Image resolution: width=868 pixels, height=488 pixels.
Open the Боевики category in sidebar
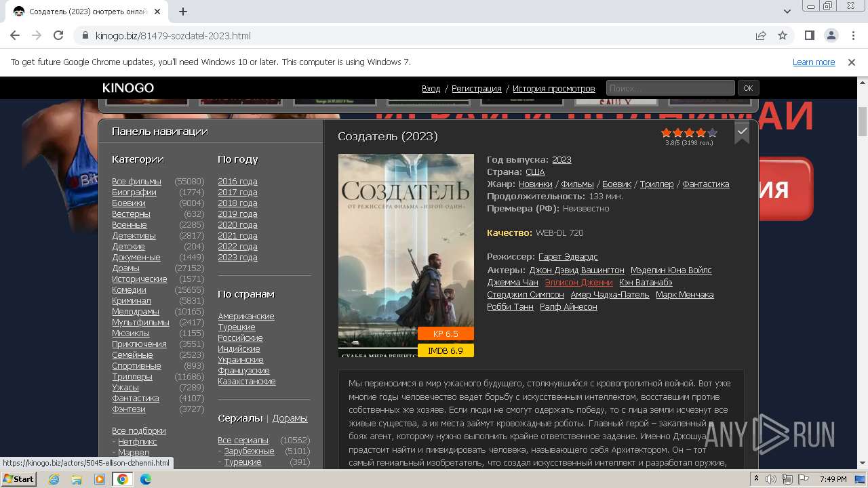129,203
